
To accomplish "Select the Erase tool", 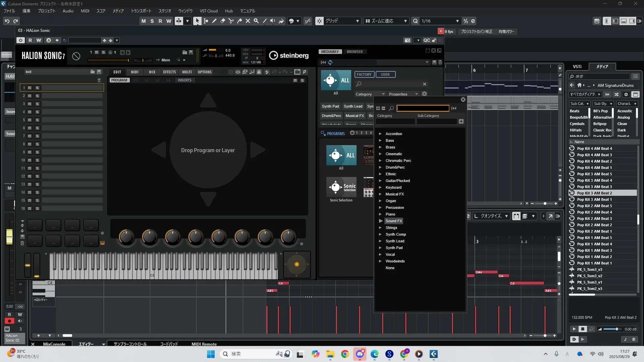I will click(222, 21).
